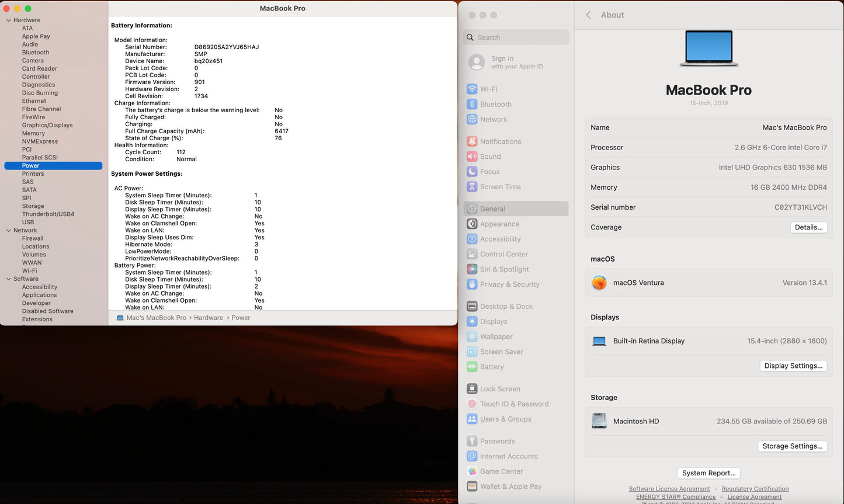Image resolution: width=844 pixels, height=504 pixels.
Task: Click the Siri & Spotlight icon
Action: (472, 269)
